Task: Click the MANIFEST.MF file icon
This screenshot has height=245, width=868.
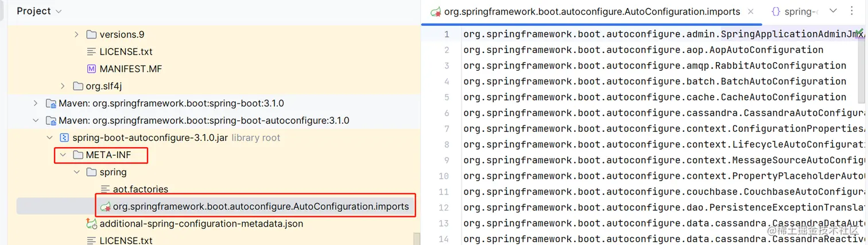Action: tap(91, 69)
